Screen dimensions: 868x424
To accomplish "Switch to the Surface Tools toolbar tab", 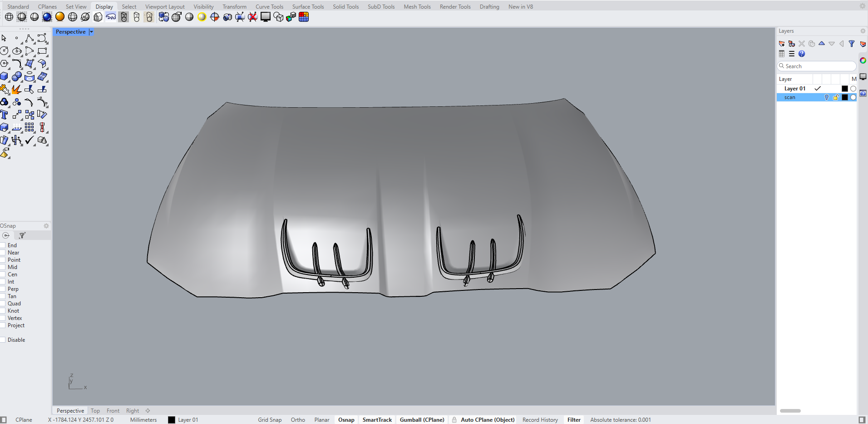I will [x=308, y=7].
